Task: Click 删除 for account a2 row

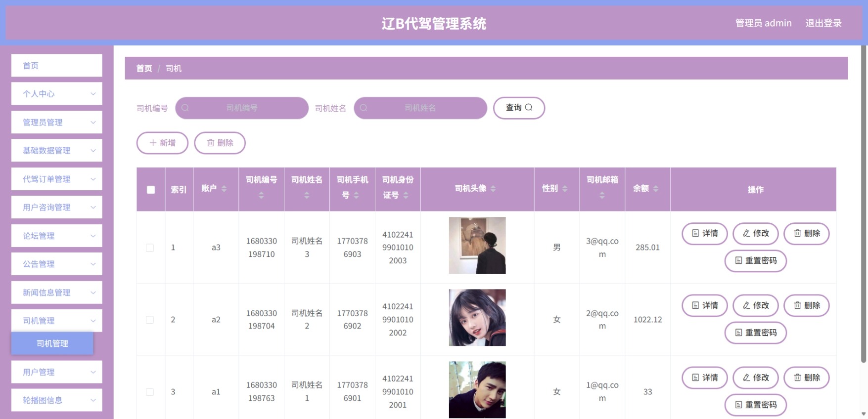Action: [x=807, y=306]
